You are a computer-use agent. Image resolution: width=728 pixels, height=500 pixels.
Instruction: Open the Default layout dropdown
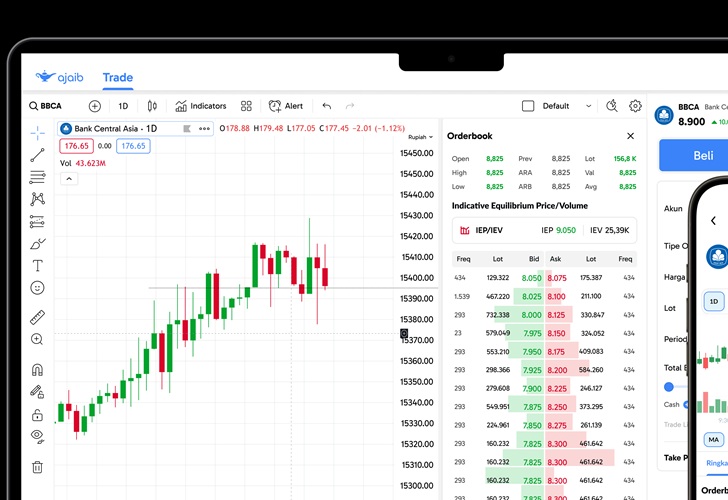(x=566, y=106)
